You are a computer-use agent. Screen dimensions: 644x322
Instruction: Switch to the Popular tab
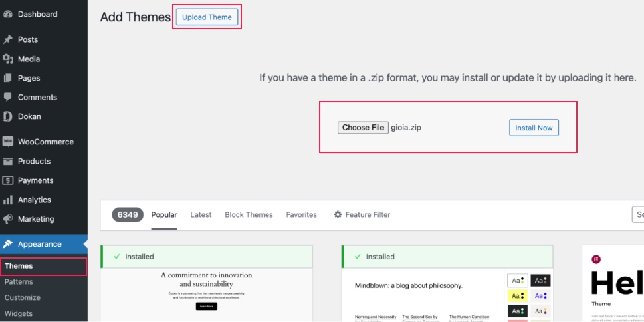tap(164, 215)
